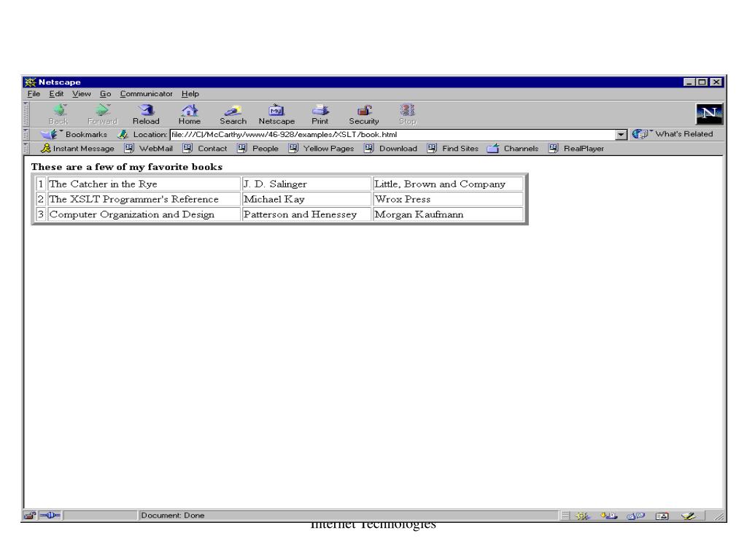Click the Wrox Press cell
The image size is (747, 560).
tap(448, 199)
